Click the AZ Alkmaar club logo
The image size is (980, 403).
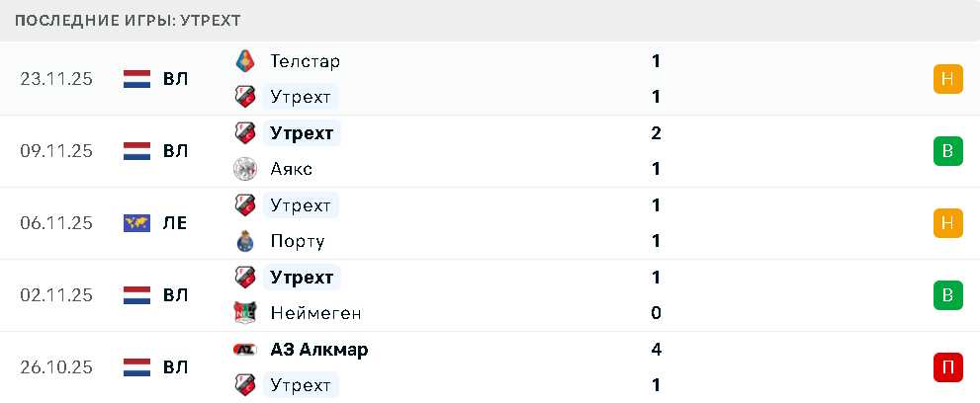tap(244, 350)
